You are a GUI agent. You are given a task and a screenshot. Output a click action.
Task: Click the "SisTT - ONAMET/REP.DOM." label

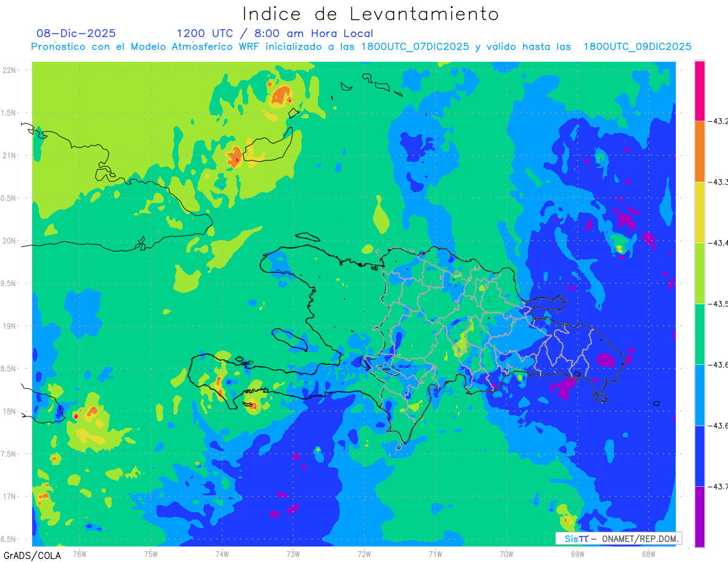(618, 538)
